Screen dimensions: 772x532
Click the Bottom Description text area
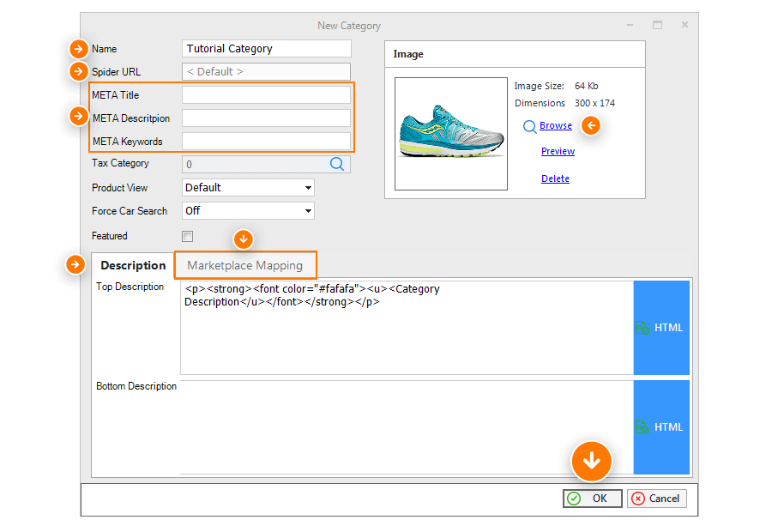click(407, 427)
